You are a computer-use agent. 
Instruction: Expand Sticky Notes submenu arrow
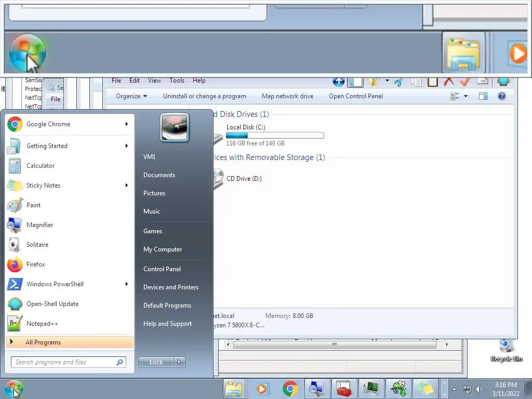(x=127, y=185)
